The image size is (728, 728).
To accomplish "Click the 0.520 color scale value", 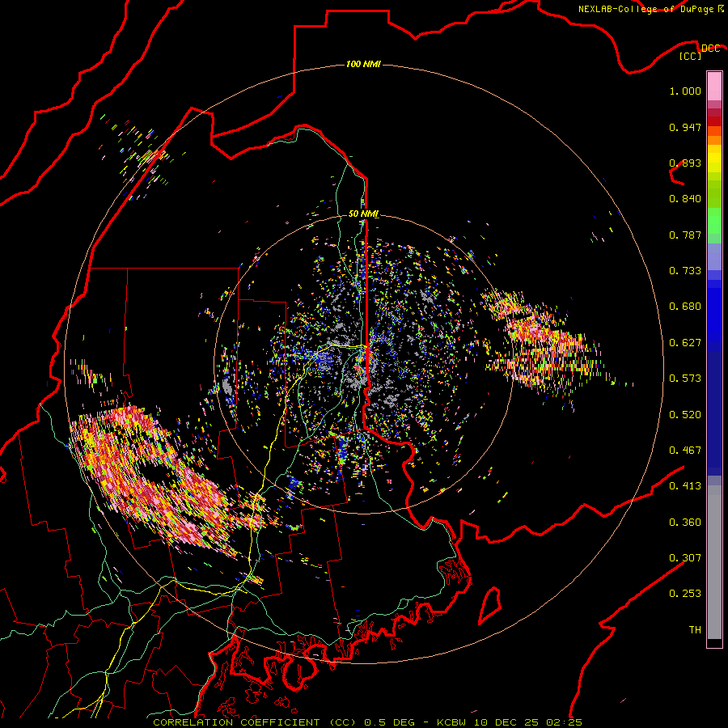I will [685, 415].
